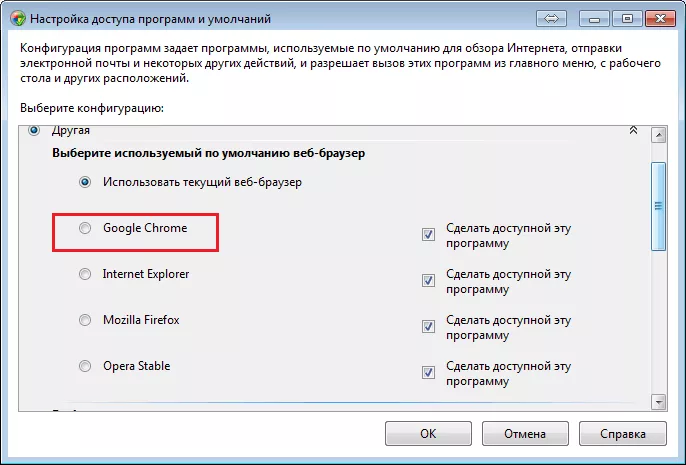Disable access checkbox for Mozilla Firefox
Screen dimensions: 686x465
(428, 326)
